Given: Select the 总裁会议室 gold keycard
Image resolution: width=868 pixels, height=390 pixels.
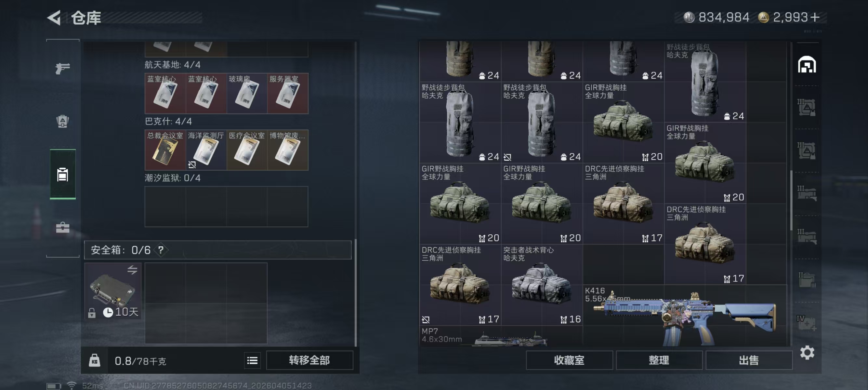Looking at the screenshot, I should pyautogui.click(x=165, y=150).
